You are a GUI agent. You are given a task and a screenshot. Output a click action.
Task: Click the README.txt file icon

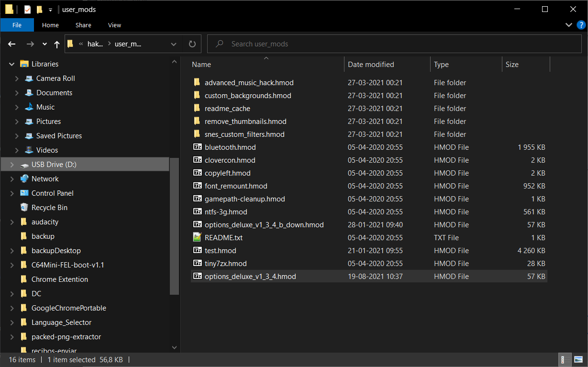point(197,237)
